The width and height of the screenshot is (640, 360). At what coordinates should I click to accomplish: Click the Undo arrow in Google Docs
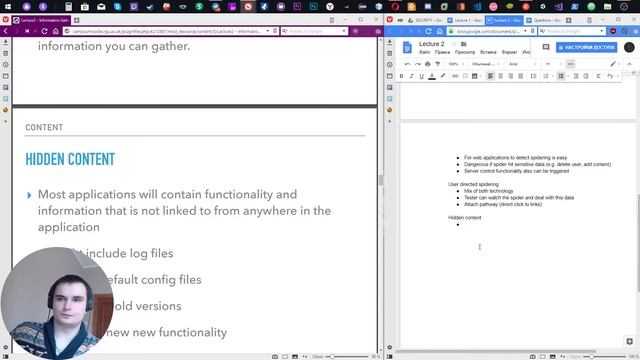pos(407,64)
